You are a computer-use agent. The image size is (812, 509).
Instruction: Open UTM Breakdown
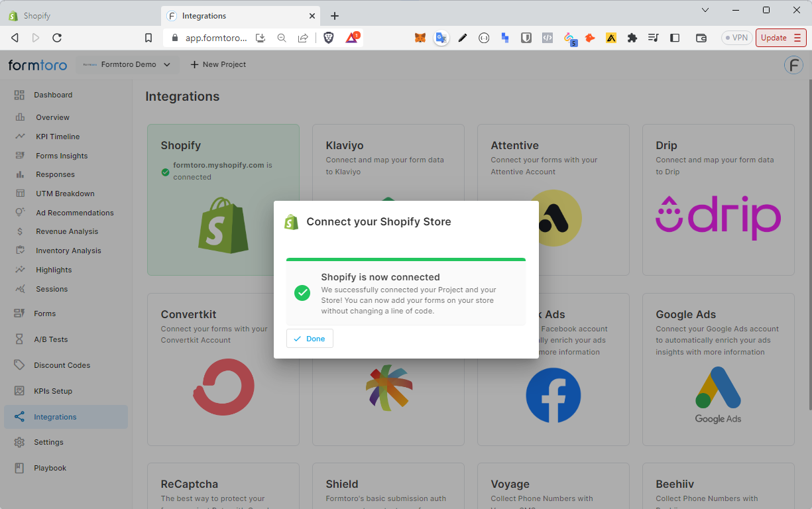pos(66,194)
